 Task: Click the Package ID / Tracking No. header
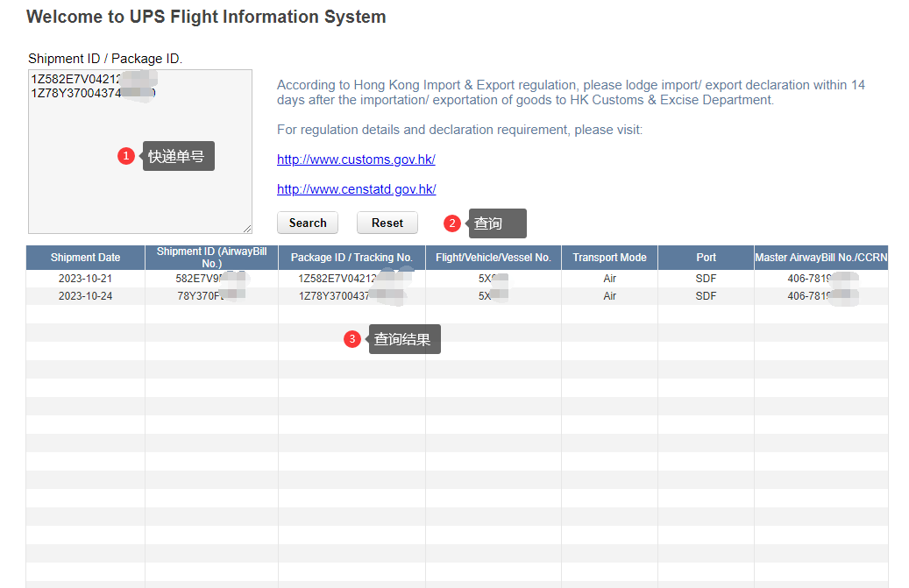[x=352, y=258]
